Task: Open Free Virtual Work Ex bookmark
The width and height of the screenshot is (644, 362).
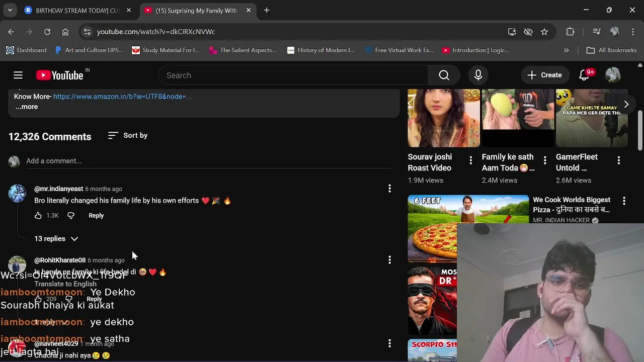Action: [399, 50]
